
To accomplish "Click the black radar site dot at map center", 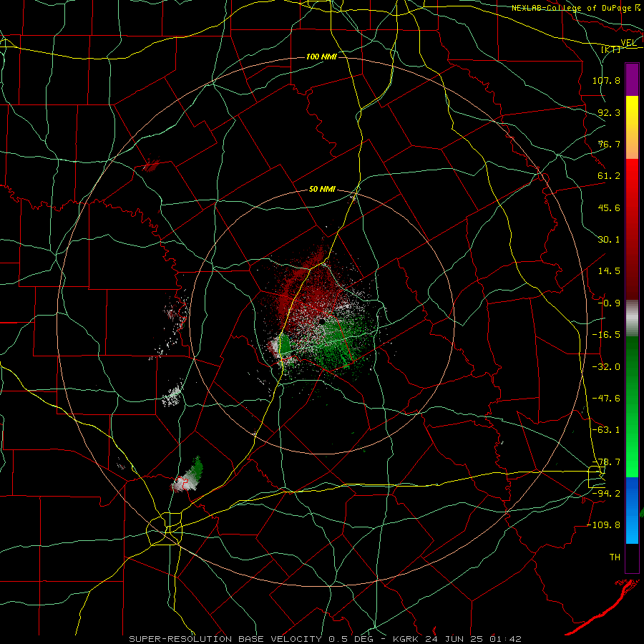I will [x=321, y=321].
